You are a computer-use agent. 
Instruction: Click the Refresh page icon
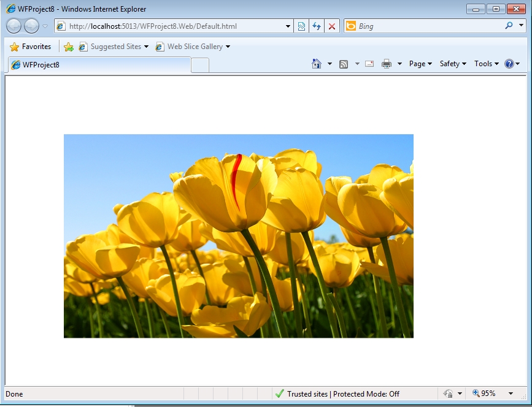(317, 26)
